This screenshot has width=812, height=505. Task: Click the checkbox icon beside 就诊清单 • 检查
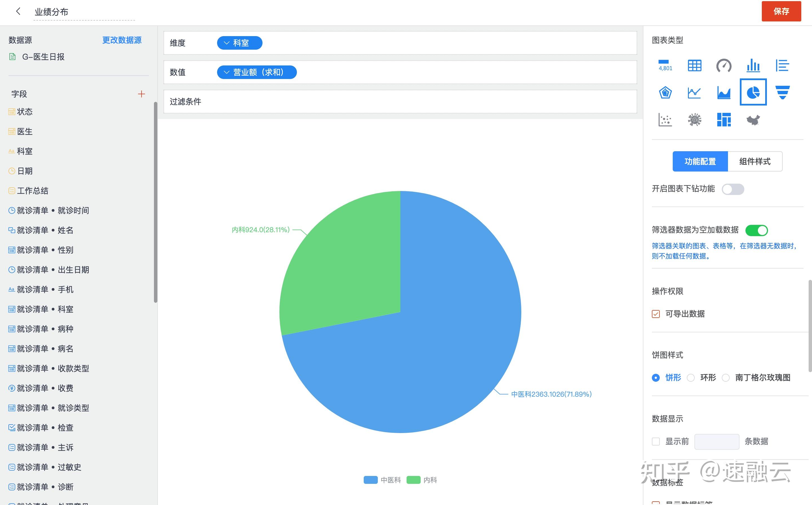12,427
